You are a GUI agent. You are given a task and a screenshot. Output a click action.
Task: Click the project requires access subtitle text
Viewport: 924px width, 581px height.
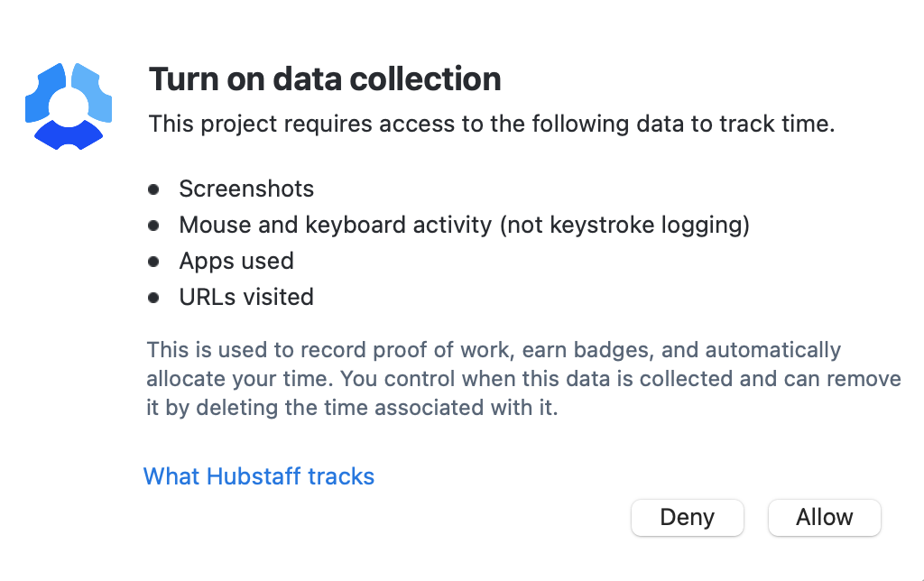pos(492,124)
